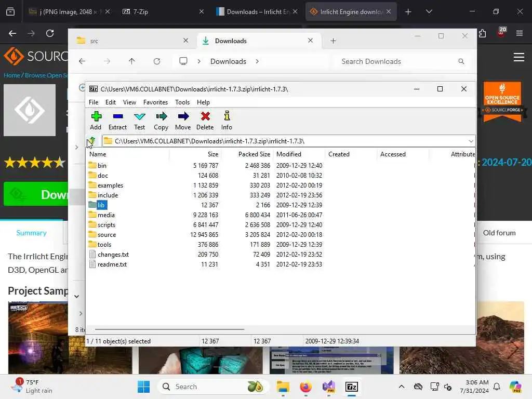The width and height of the screenshot is (532, 399).
Task: Click the horizontal scrollbar in 7-Zip list
Action: [169, 329]
